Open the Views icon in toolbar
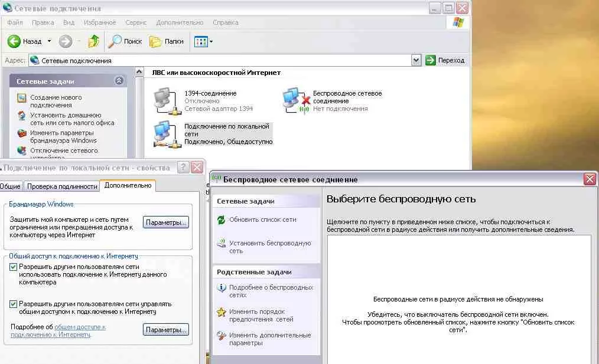Image resolution: width=599 pixels, height=364 pixels. point(201,41)
